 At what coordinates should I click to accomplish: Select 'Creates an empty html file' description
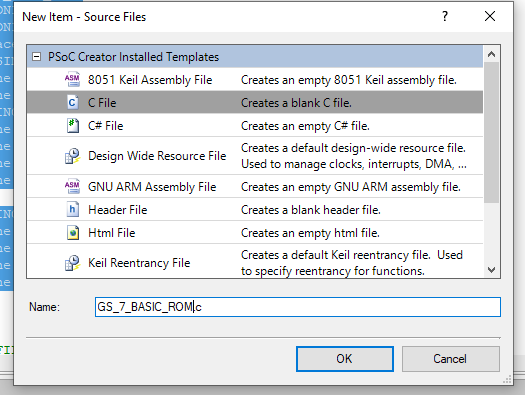click(x=310, y=233)
